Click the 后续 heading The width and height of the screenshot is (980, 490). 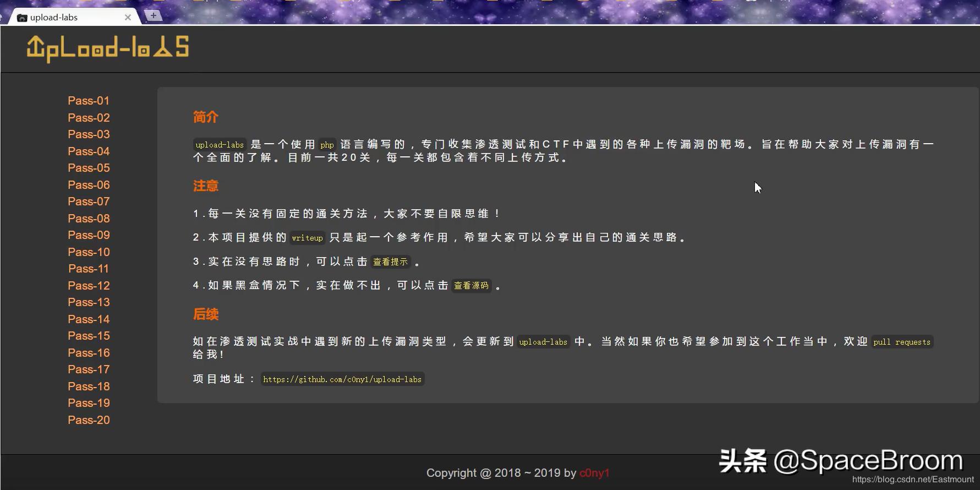[206, 314]
